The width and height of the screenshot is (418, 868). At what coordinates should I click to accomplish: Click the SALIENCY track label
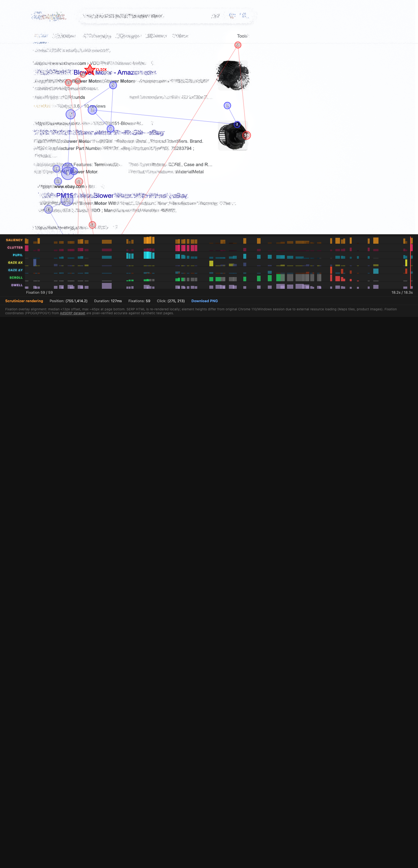click(14, 240)
